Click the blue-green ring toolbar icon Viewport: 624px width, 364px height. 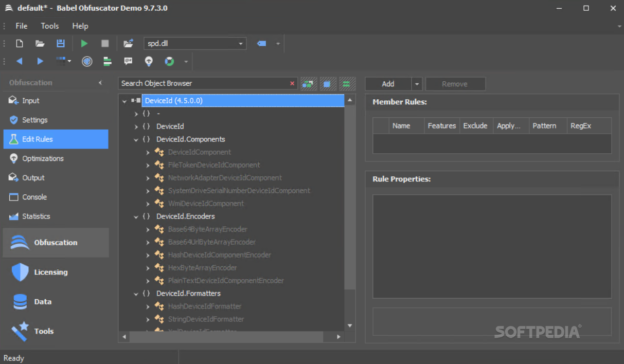coord(169,61)
